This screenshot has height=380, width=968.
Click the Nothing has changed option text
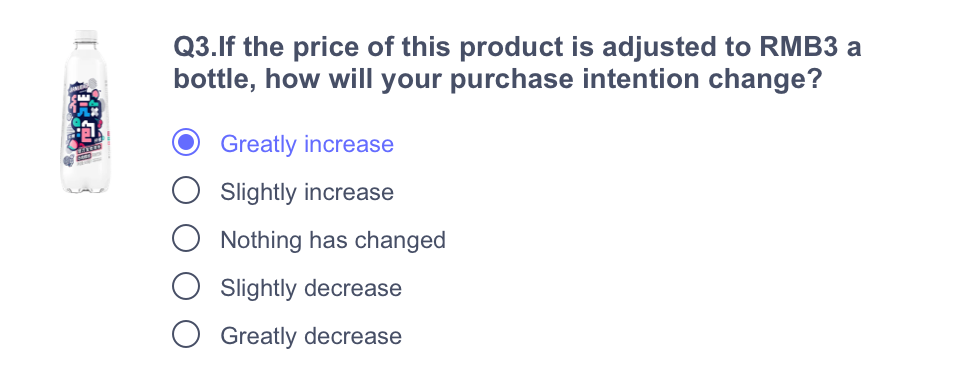(333, 240)
